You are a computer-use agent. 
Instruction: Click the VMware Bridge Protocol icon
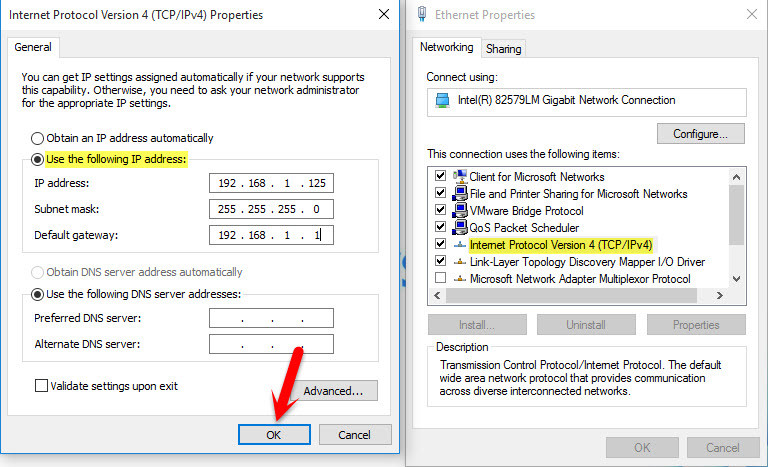pos(460,211)
